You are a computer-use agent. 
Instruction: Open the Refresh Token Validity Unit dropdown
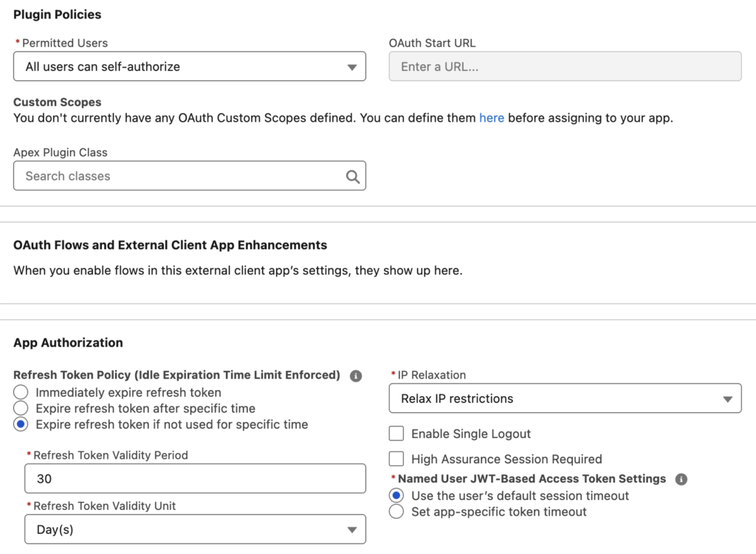click(x=195, y=530)
